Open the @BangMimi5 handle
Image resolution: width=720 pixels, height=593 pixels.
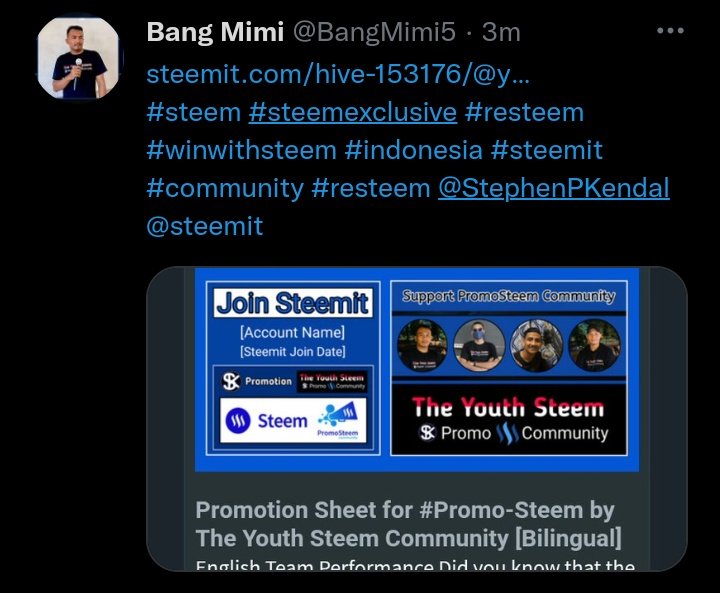tap(374, 32)
